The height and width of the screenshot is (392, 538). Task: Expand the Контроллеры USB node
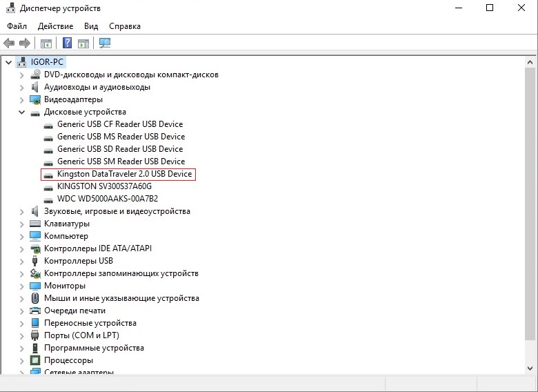(x=21, y=261)
